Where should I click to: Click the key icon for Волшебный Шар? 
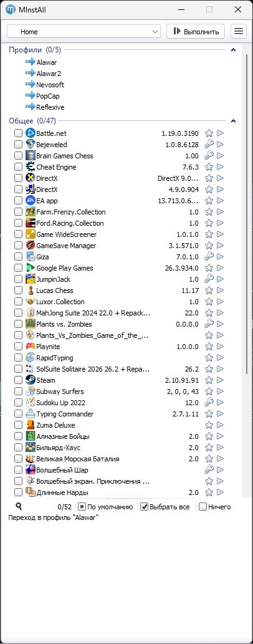point(209,470)
